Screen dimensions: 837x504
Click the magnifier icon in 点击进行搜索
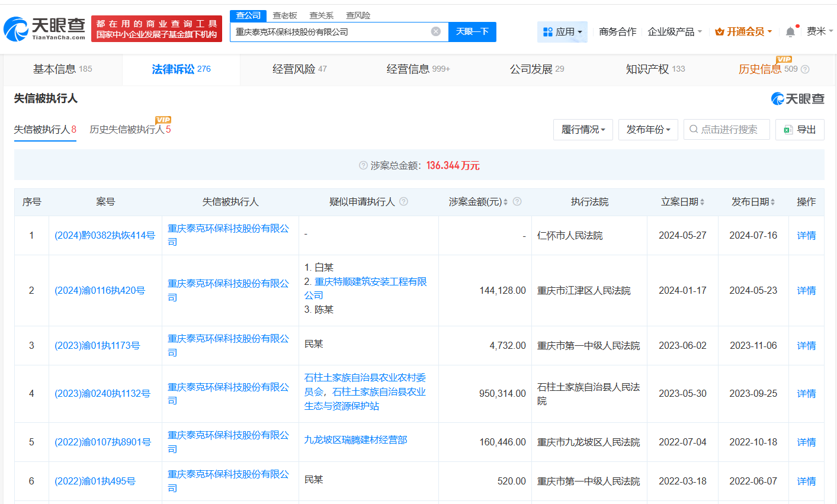(x=692, y=129)
